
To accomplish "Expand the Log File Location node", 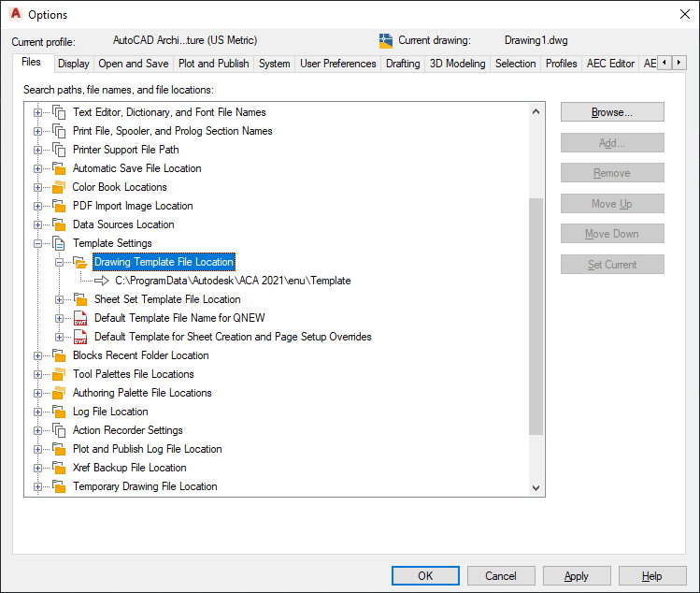I will pos(38,412).
